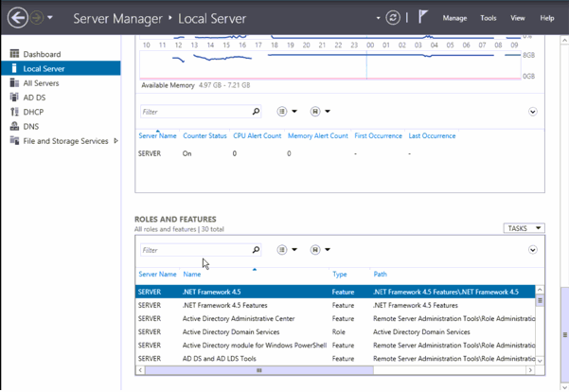Viewport: 569px width, 392px height.
Task: Expand the roles filter chevron
Action: pyautogui.click(x=532, y=250)
